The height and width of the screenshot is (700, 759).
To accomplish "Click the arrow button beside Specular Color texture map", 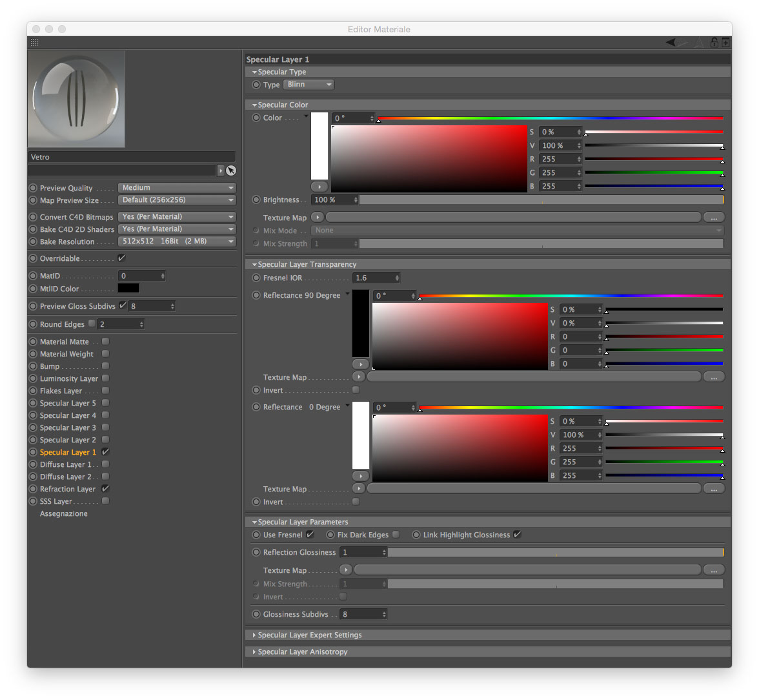I will coord(318,218).
